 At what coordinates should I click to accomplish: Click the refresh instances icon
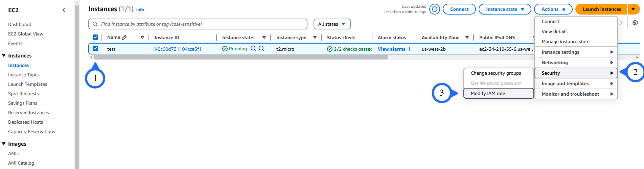(x=435, y=9)
